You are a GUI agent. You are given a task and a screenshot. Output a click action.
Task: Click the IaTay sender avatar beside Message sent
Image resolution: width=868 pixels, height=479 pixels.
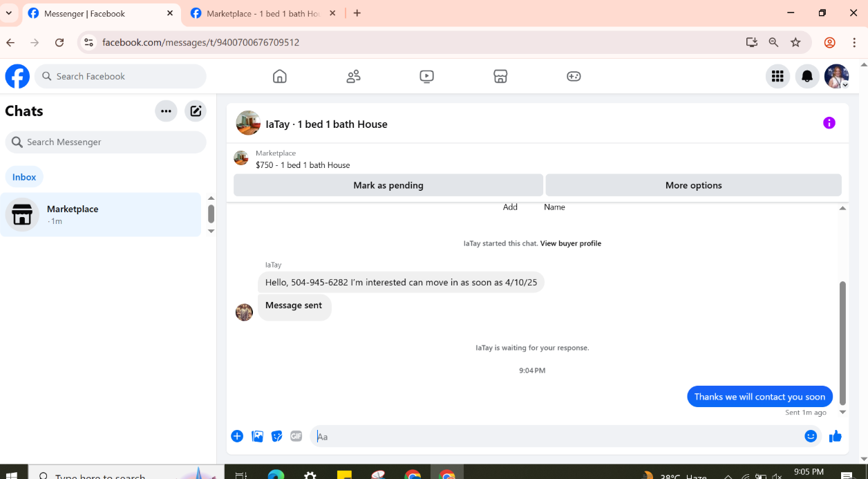coord(244,312)
